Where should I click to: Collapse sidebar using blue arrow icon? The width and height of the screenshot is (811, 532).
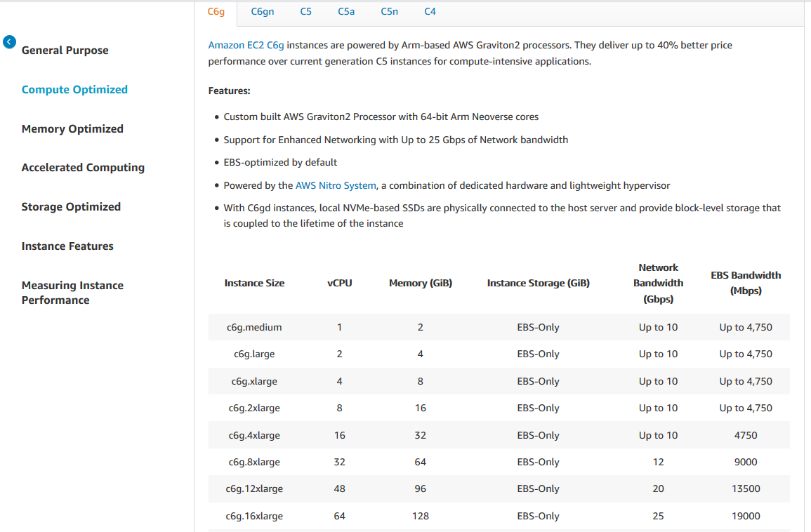pyautogui.click(x=9, y=42)
